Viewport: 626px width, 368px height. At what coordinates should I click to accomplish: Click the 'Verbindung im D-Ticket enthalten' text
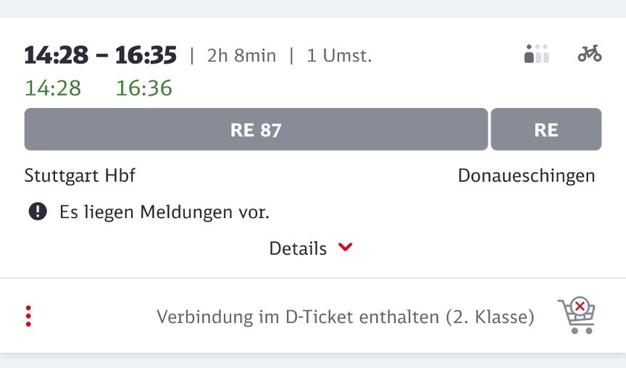[295, 317]
